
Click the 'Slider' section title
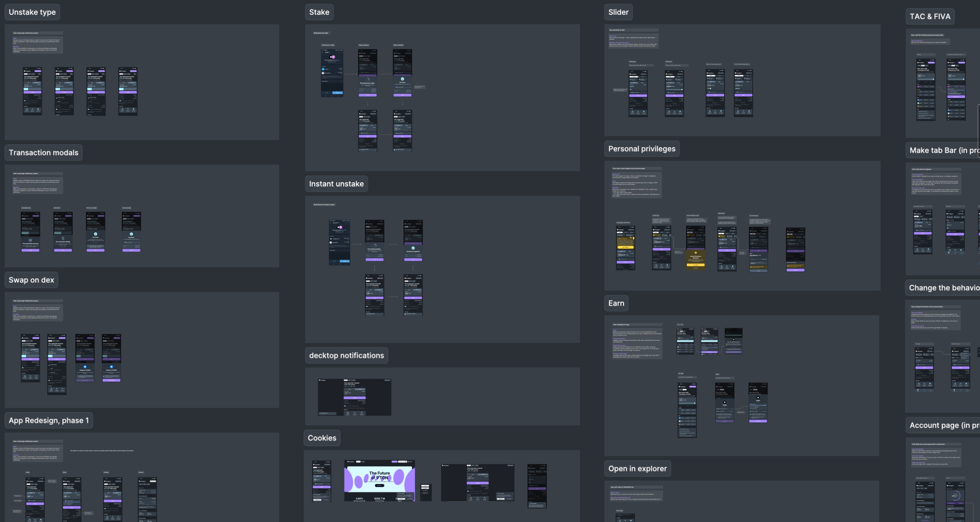pyautogui.click(x=618, y=12)
